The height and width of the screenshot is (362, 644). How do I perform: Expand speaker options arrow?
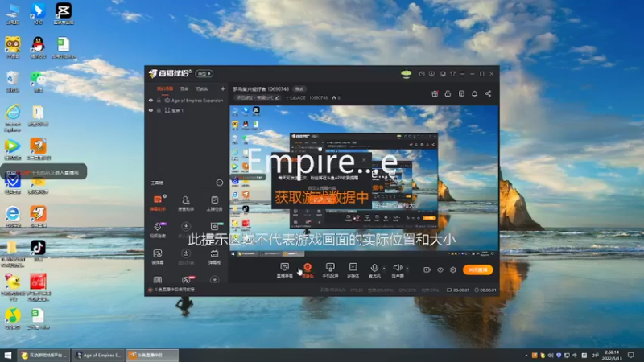coord(407,269)
